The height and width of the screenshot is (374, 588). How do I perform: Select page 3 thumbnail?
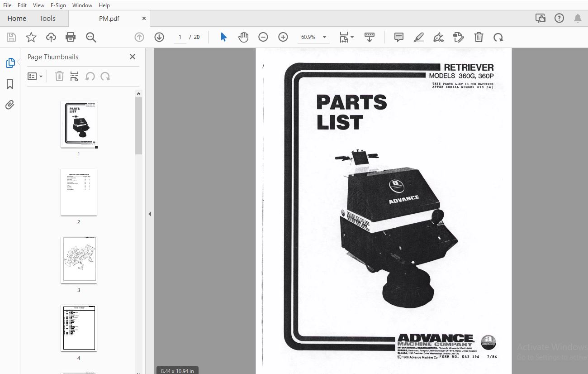79,260
